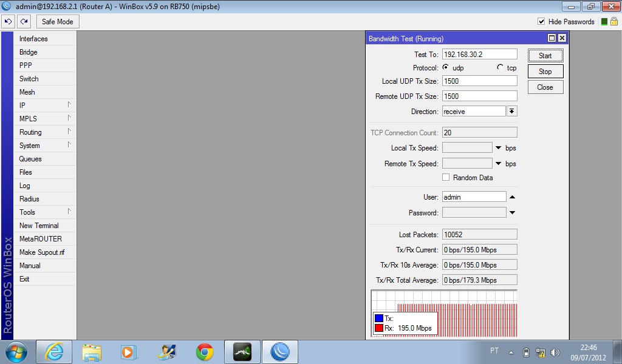Click the Redo arrow icon in toolbar

pyautogui.click(x=24, y=21)
